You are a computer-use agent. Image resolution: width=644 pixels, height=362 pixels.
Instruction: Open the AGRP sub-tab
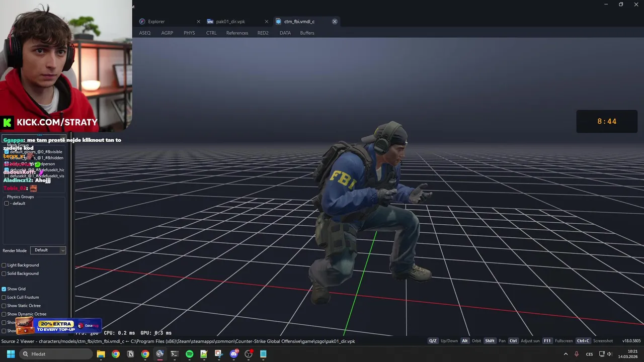[x=167, y=33]
